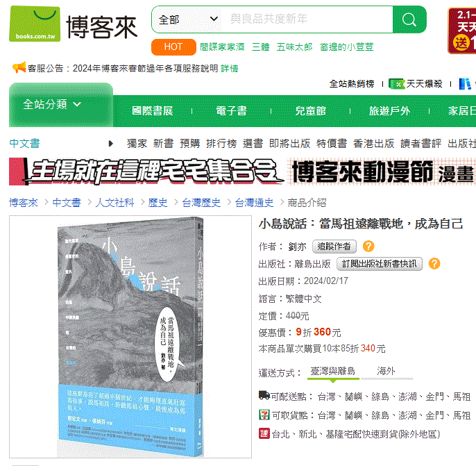This screenshot has height=466, width=476.
Task: Click the help icon beside 追蹤作者
Action: pyautogui.click(x=368, y=246)
